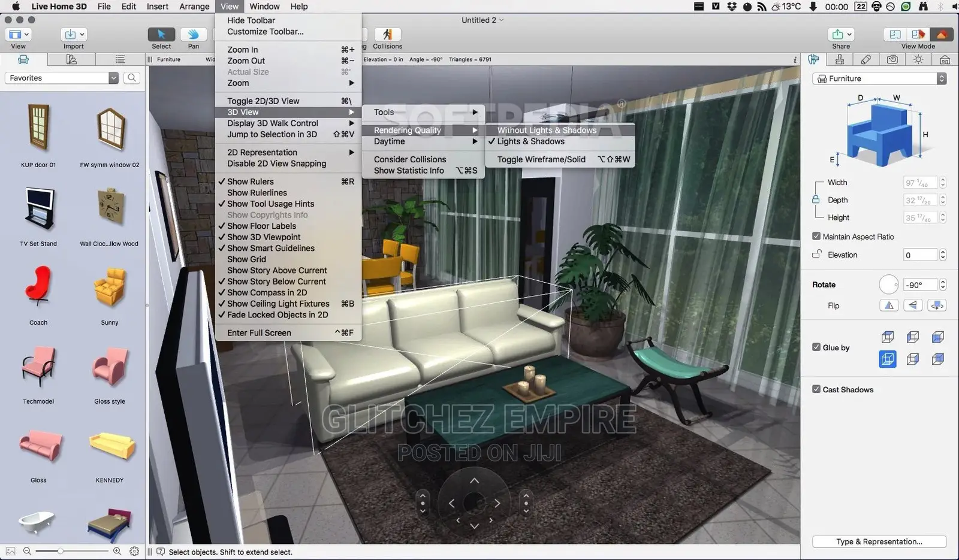Open the Arrange menu

pos(194,7)
